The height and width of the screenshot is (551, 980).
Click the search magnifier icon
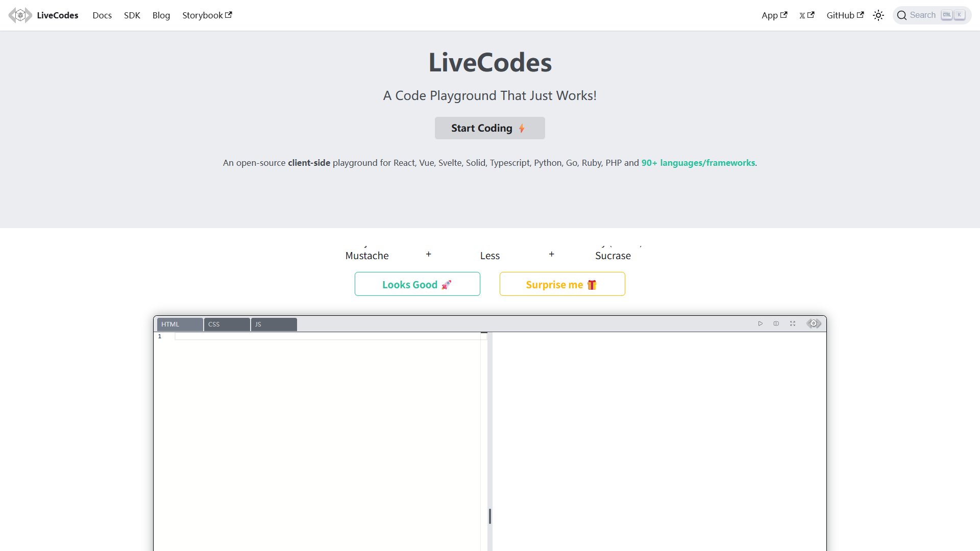tap(902, 15)
